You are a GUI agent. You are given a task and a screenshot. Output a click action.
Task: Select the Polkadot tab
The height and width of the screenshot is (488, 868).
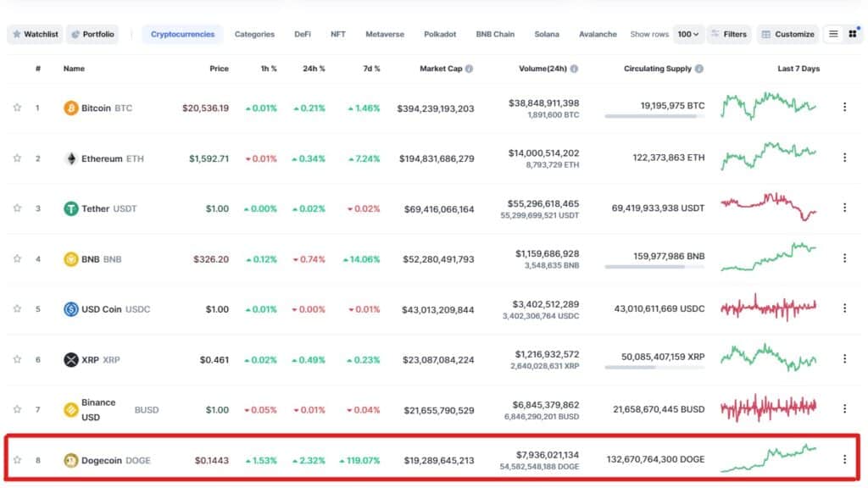point(440,34)
